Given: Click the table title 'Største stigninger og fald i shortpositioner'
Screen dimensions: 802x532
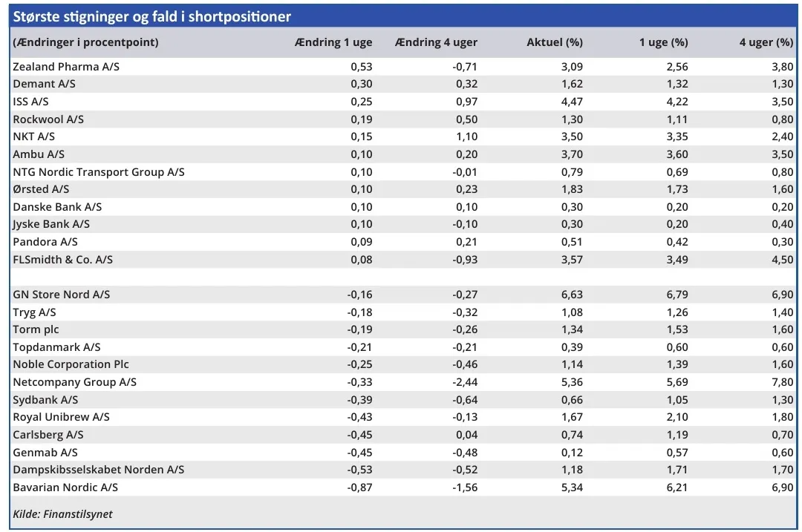Looking at the screenshot, I should [x=151, y=16].
